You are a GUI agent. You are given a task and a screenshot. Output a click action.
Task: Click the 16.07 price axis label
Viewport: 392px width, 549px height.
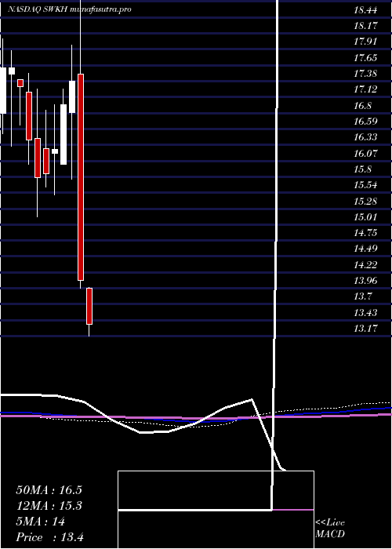365,153
